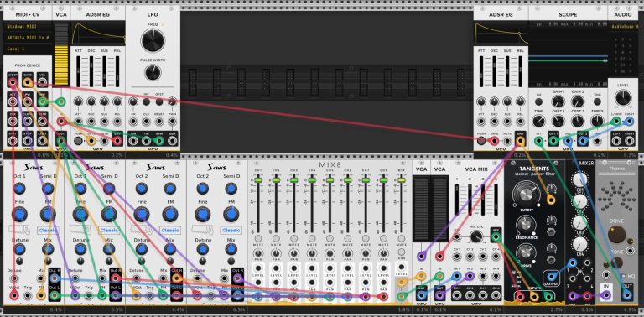This screenshot has width=644, height=317.
Task: Click the Thorns DRIVE knob
Action: (616, 233)
